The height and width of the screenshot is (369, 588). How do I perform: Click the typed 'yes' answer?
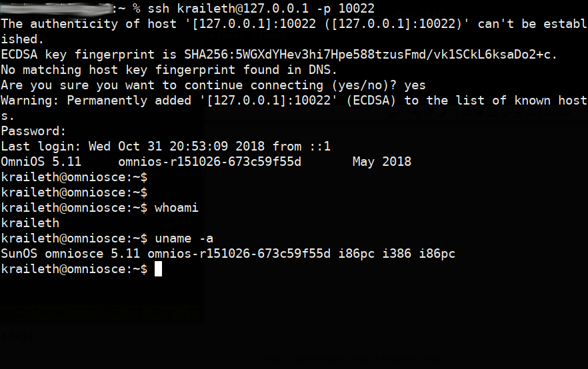pyautogui.click(x=415, y=85)
